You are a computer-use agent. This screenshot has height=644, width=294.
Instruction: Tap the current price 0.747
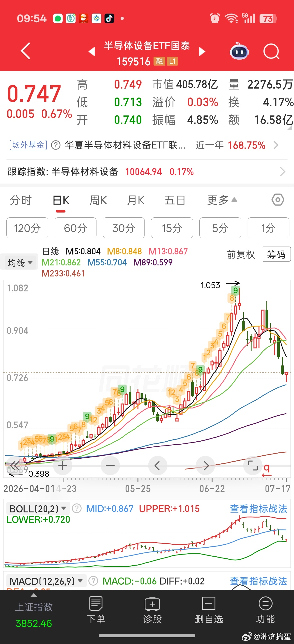pyautogui.click(x=34, y=94)
